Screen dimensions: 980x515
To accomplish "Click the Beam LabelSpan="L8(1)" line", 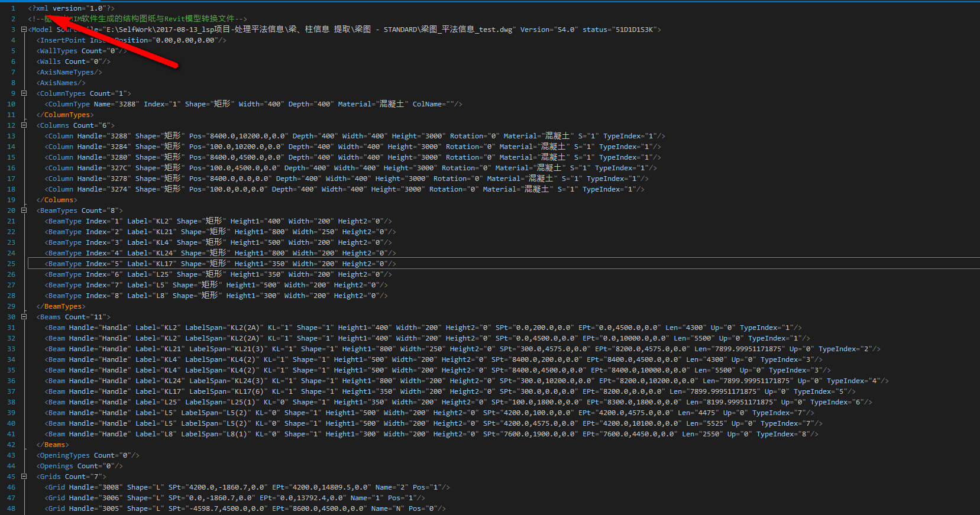I will (x=431, y=434).
